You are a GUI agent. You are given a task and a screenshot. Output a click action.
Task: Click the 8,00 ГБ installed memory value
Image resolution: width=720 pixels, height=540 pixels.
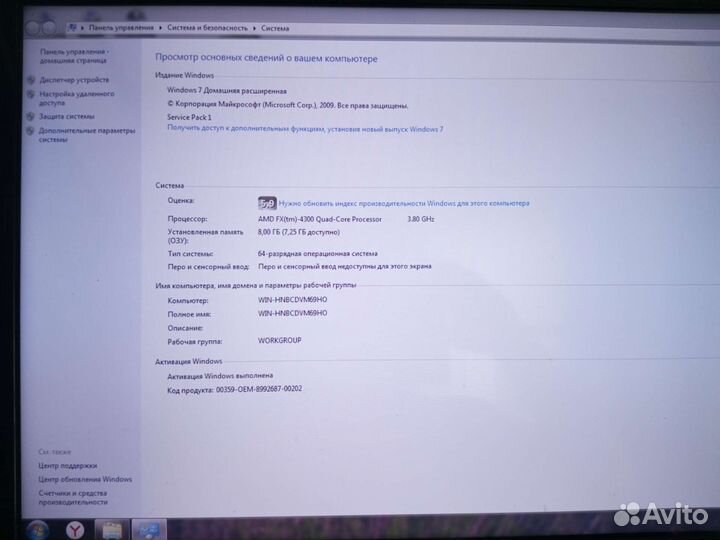pyautogui.click(x=298, y=232)
